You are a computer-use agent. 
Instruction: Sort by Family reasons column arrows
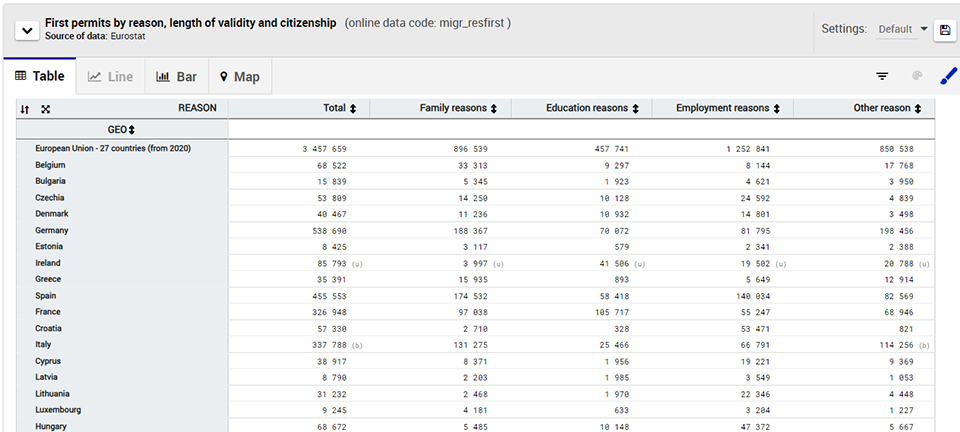494,108
